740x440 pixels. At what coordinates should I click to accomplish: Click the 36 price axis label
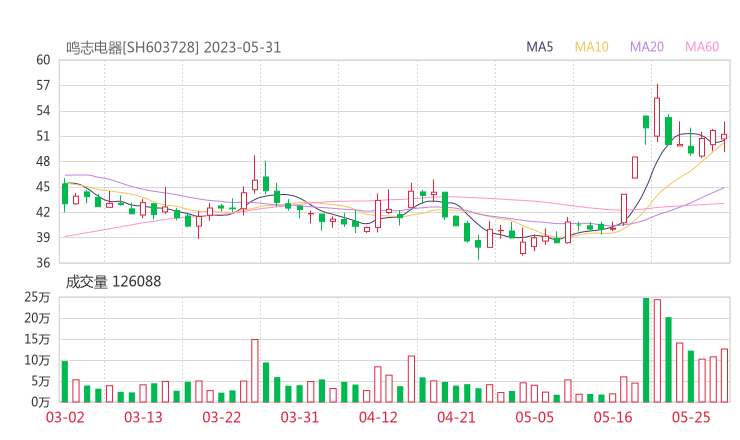pos(43,262)
